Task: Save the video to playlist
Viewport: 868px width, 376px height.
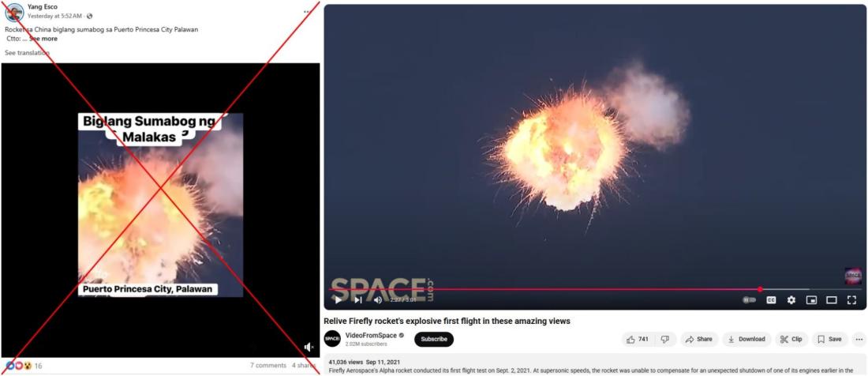Action: tap(830, 340)
